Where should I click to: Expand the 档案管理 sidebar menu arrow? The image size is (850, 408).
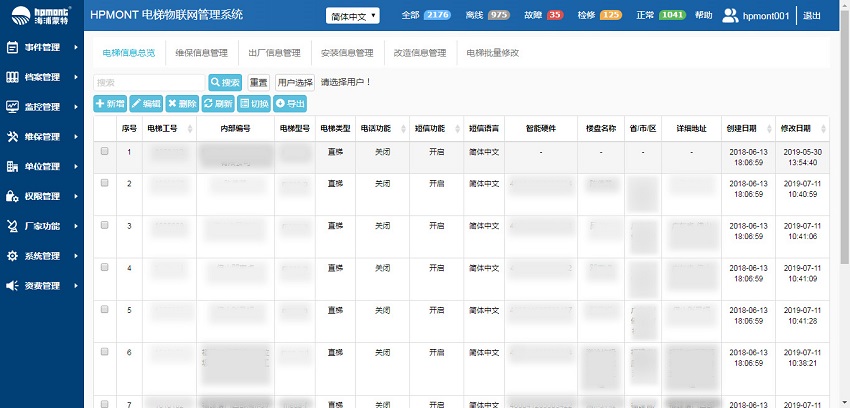[76, 77]
